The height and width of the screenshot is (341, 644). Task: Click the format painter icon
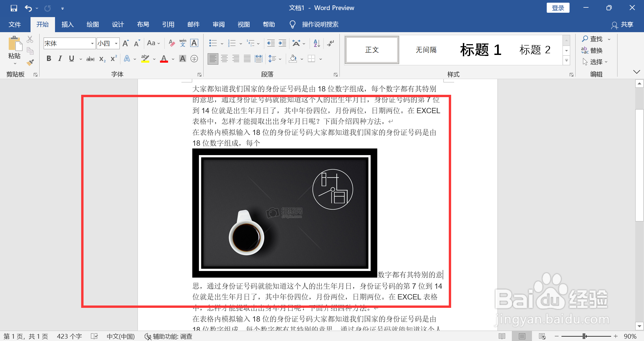coord(30,62)
